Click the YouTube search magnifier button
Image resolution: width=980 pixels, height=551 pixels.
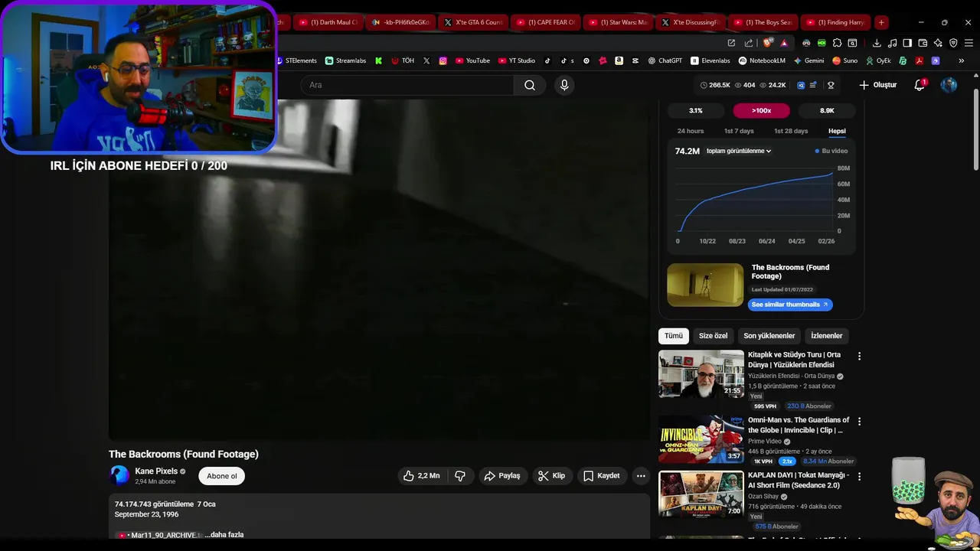click(530, 85)
